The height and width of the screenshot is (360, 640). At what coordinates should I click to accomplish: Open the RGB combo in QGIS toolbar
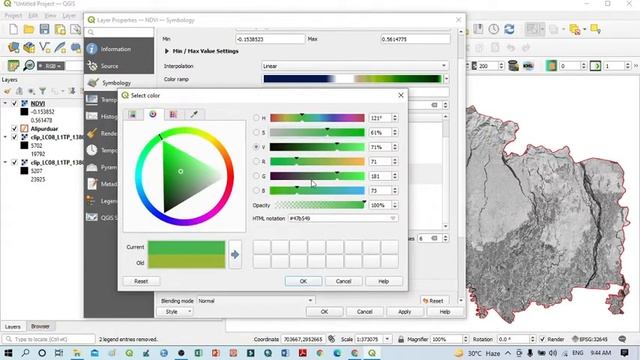[51, 66]
